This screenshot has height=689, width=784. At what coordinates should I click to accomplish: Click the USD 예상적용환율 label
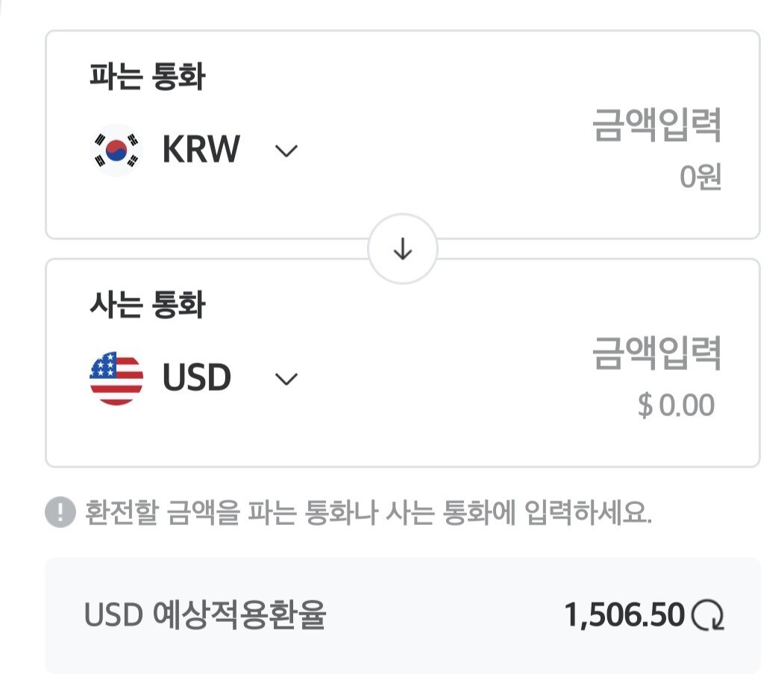tap(205, 615)
